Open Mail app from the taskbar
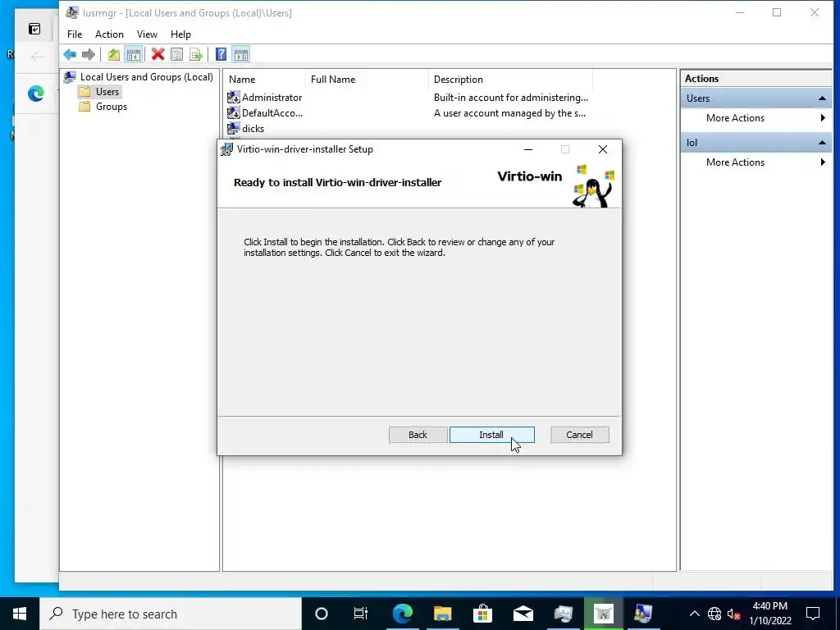This screenshot has width=840, height=630. click(x=523, y=614)
